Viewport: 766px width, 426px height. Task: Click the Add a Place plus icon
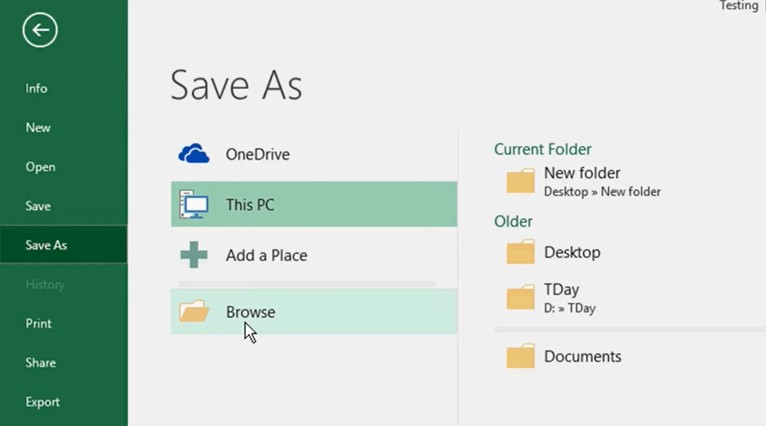193,255
